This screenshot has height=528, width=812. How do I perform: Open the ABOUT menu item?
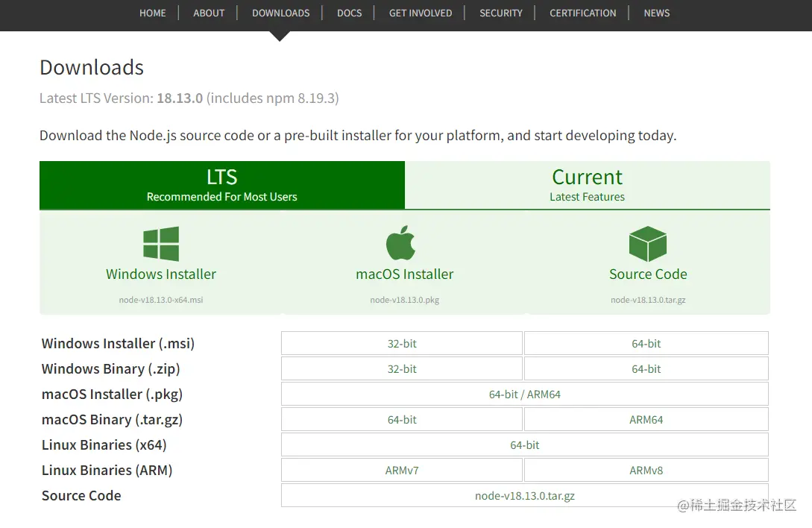click(x=209, y=13)
